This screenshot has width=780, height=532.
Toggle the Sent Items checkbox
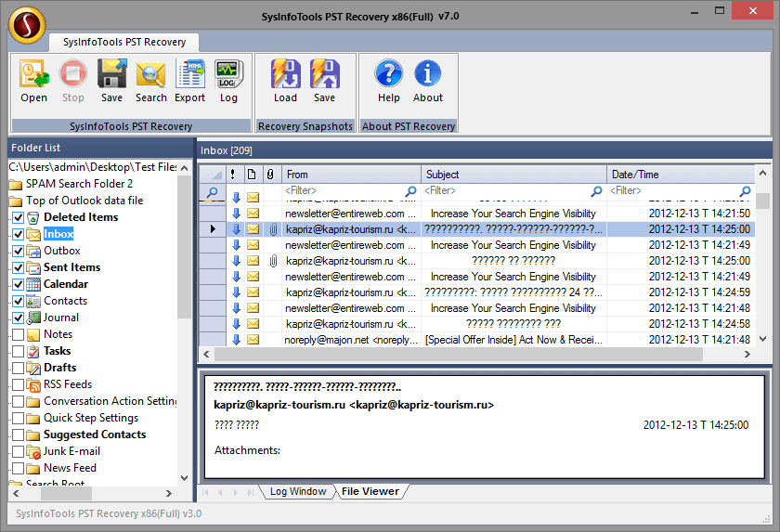click(18, 267)
